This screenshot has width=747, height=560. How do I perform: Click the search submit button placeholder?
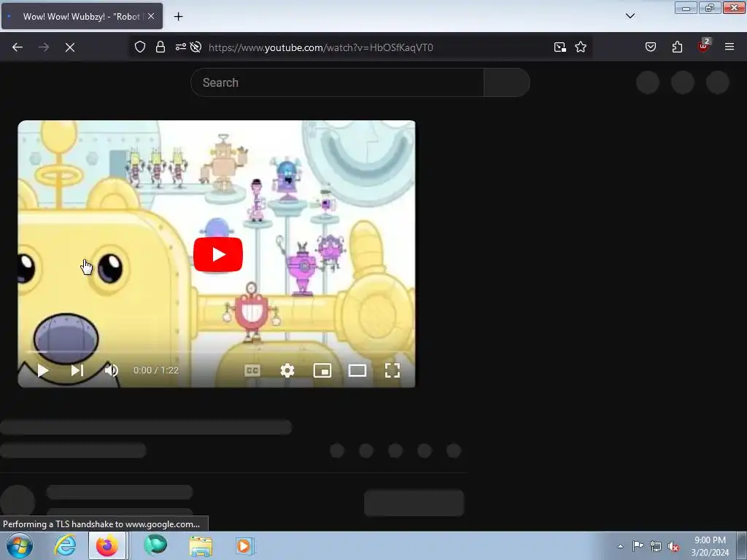tap(507, 82)
